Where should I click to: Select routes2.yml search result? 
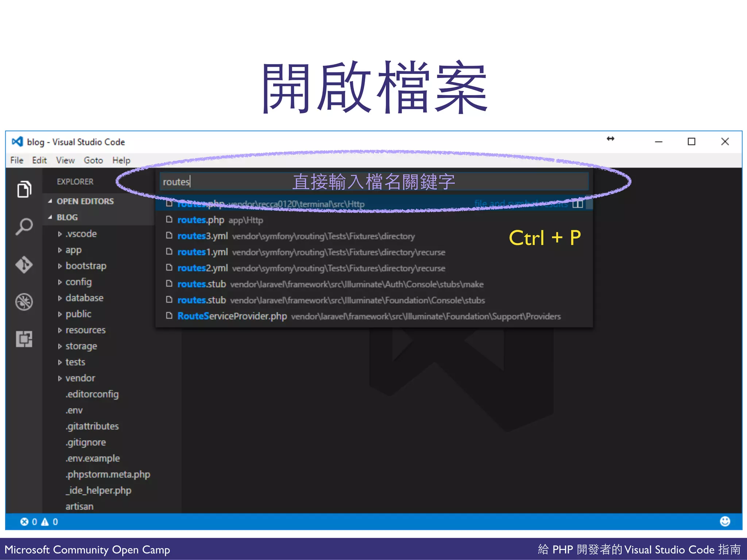(374, 268)
